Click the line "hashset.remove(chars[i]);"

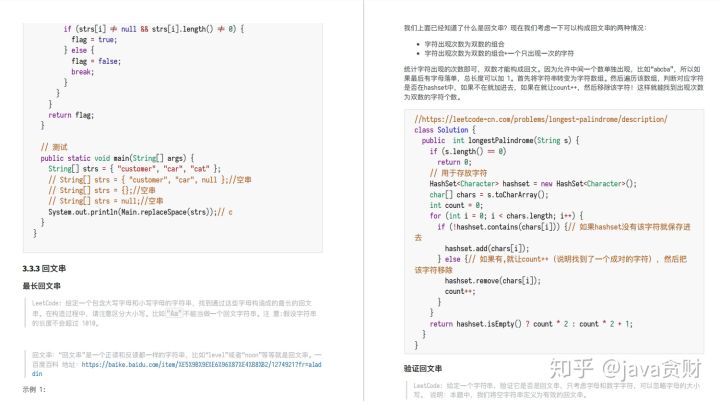(492, 281)
